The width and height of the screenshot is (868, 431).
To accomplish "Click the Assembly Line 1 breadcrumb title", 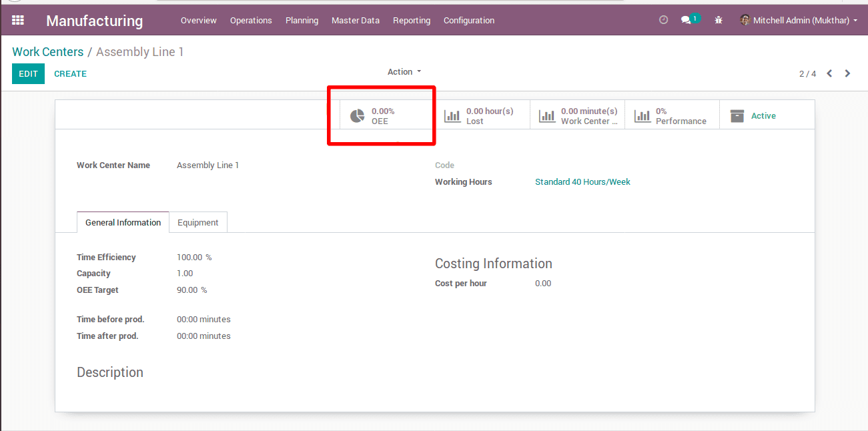I will [140, 52].
